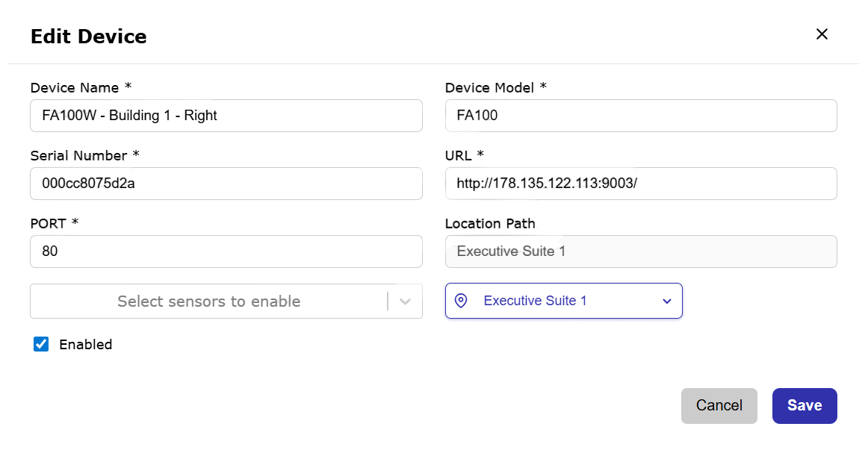Expand the sensors dropdown chevron

click(x=405, y=302)
